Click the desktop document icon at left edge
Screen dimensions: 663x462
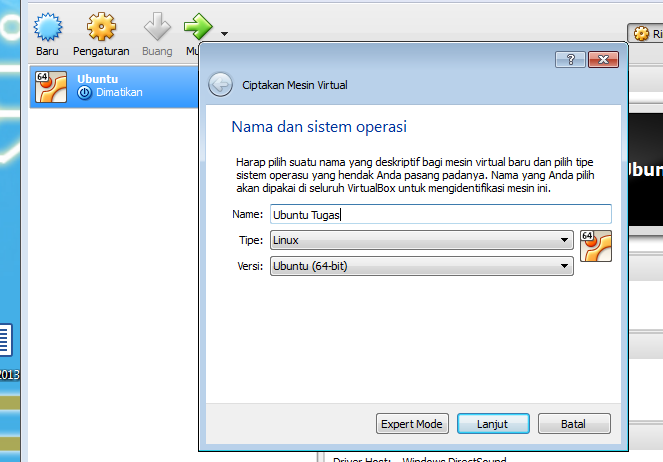pos(5,340)
